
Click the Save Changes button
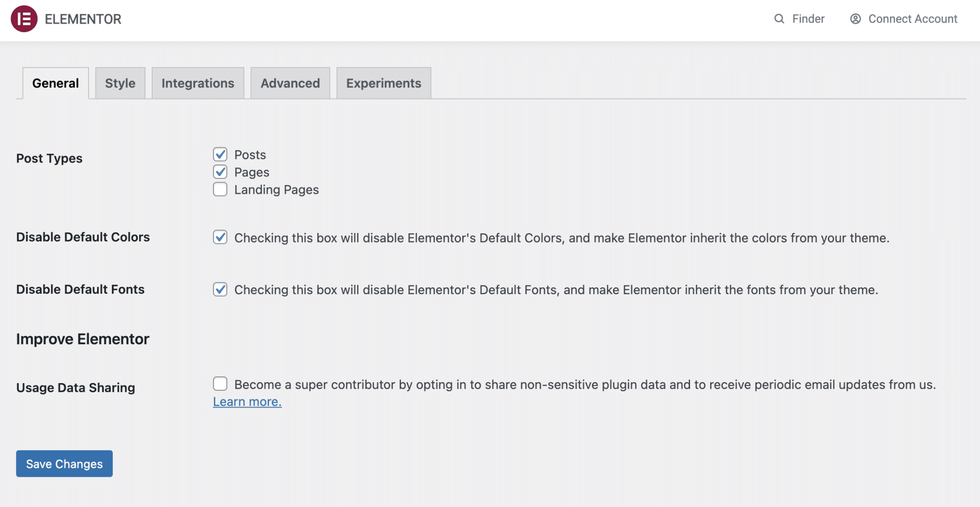[64, 463]
